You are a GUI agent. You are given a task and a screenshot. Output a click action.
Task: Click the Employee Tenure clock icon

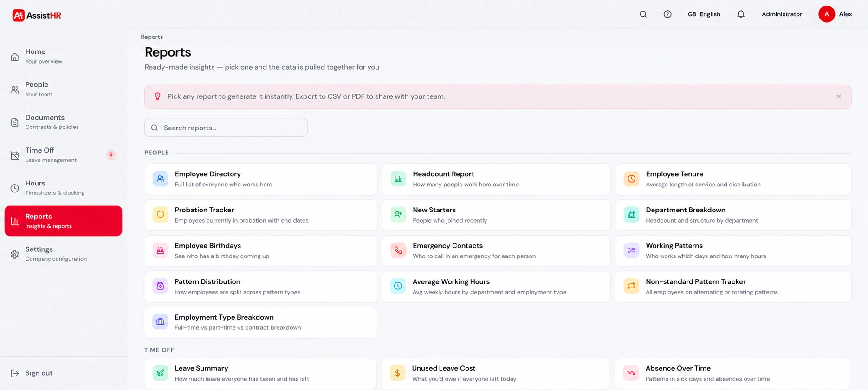(631, 179)
